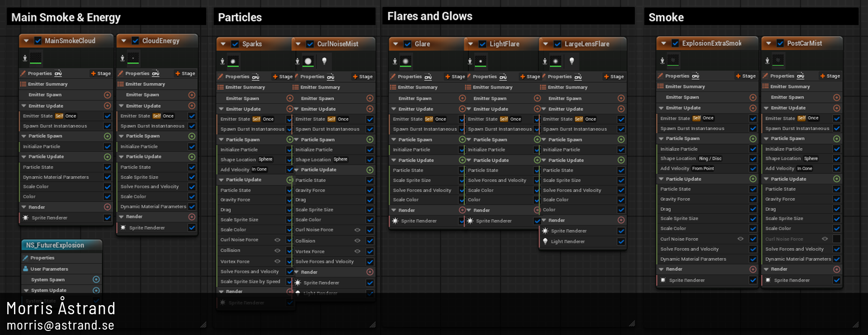Click Light Renderer bulb icon in LargeLensFlare
The height and width of the screenshot is (335, 868).
[546, 241]
